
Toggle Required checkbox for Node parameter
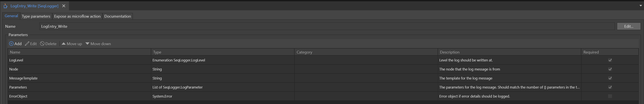(610, 69)
